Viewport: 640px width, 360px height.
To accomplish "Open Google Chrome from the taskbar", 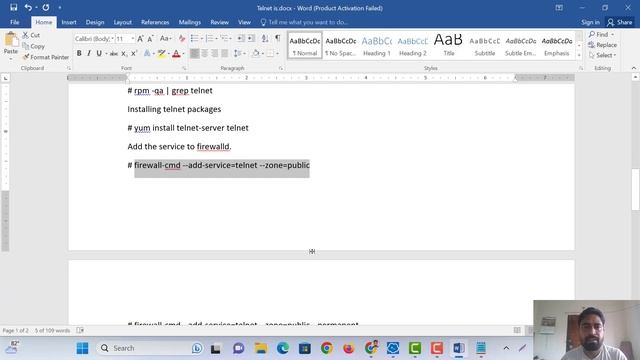I will (327, 348).
